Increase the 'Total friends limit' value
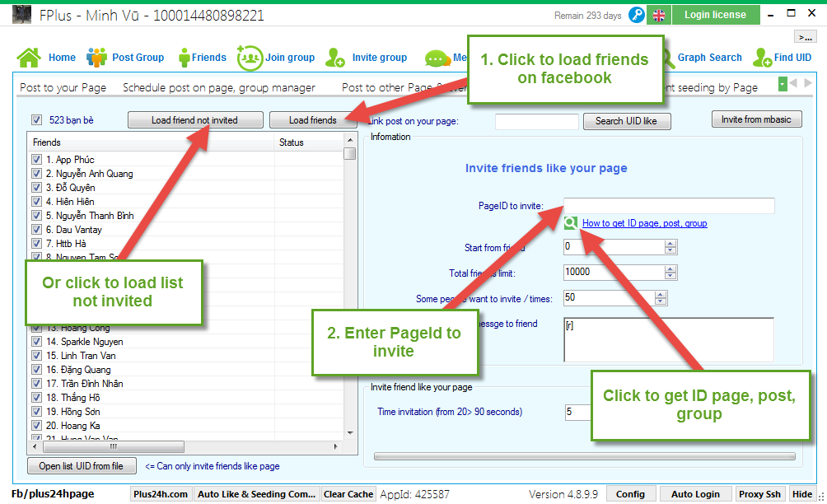Viewport: 827px width, 504px height. pos(670,269)
